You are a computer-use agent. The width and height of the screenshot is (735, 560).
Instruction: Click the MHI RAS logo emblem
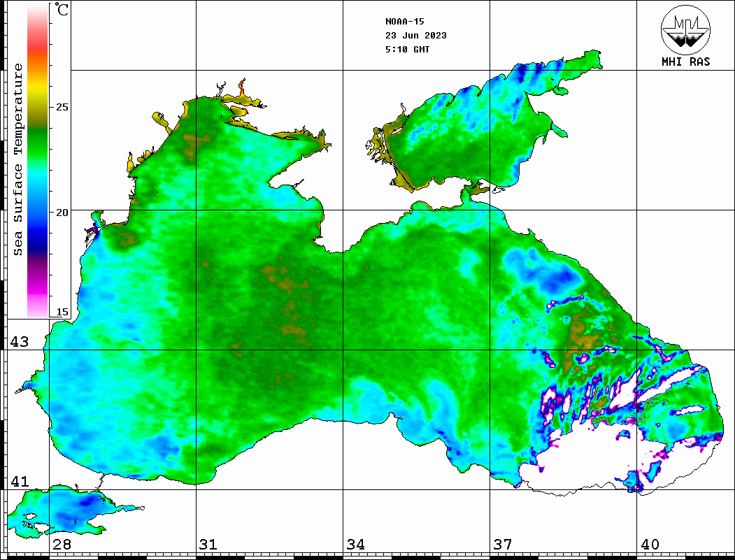click(x=686, y=29)
